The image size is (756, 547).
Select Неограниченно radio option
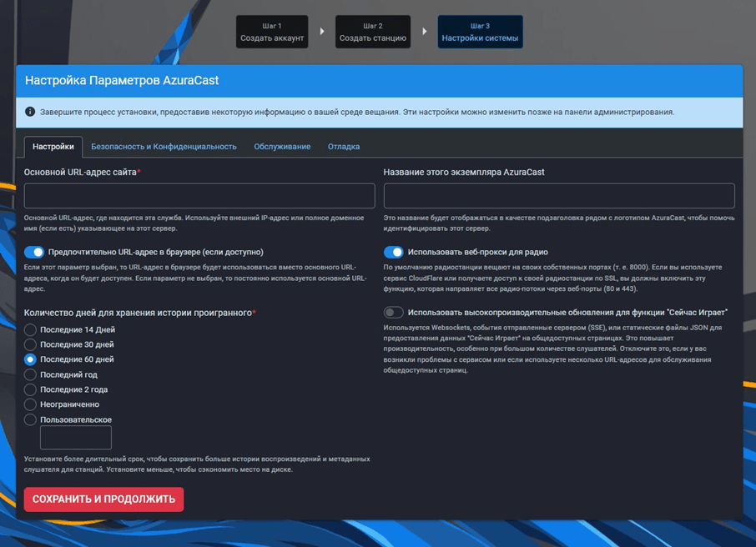click(30, 404)
